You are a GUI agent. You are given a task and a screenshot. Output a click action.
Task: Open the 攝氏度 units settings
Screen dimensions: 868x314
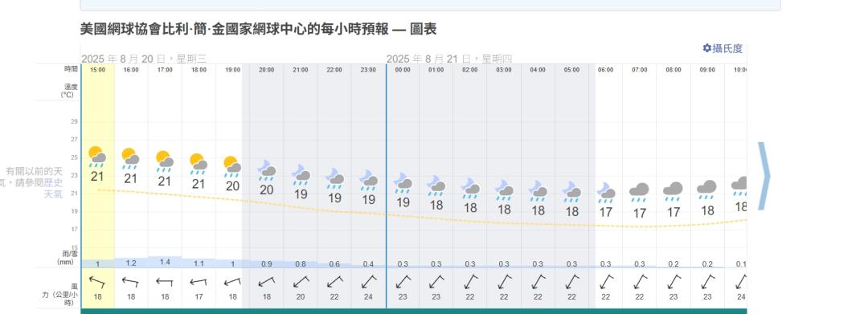point(723,49)
